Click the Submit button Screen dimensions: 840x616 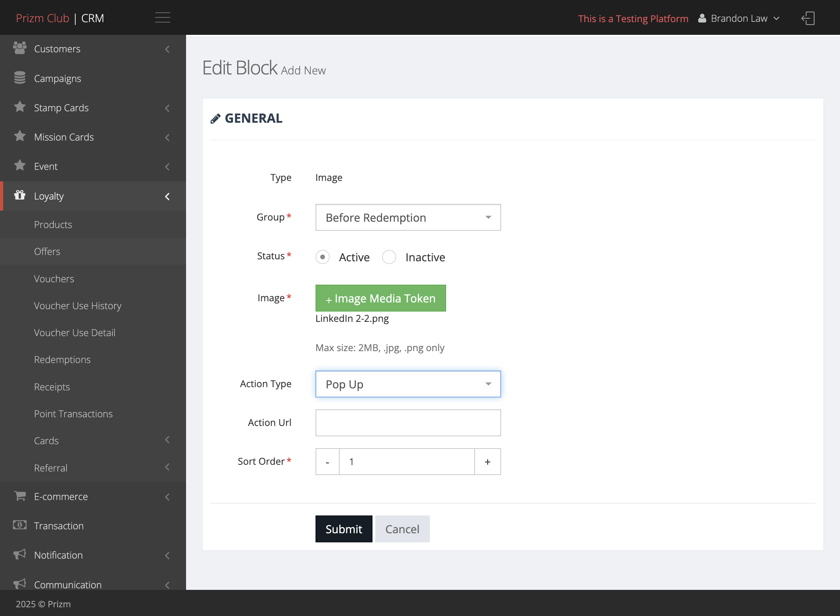pyautogui.click(x=344, y=529)
